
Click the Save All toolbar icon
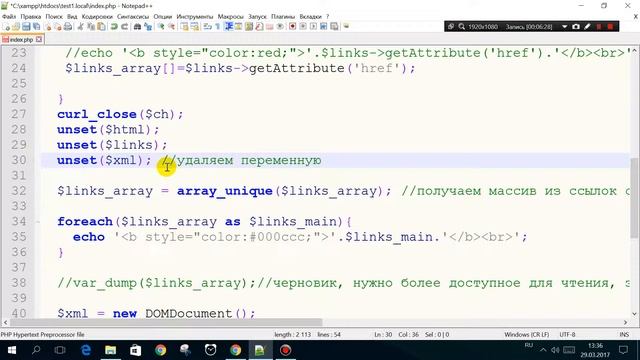[x=36, y=27]
